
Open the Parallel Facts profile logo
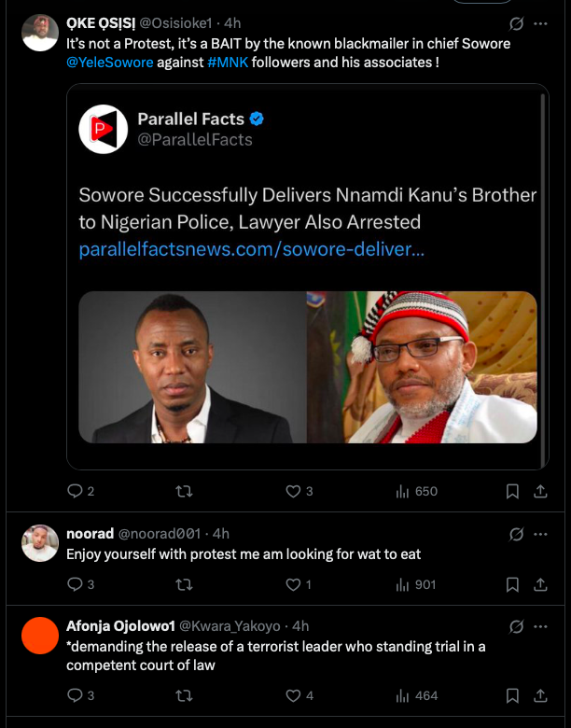click(103, 129)
